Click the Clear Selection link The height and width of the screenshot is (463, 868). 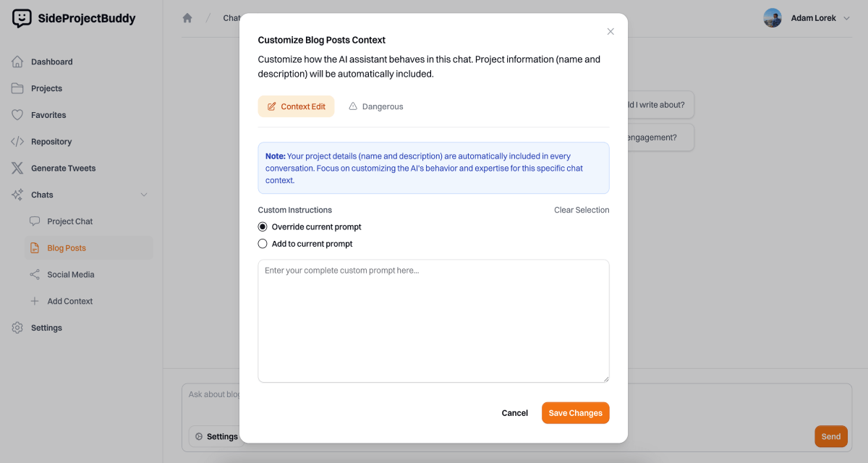pyautogui.click(x=582, y=210)
